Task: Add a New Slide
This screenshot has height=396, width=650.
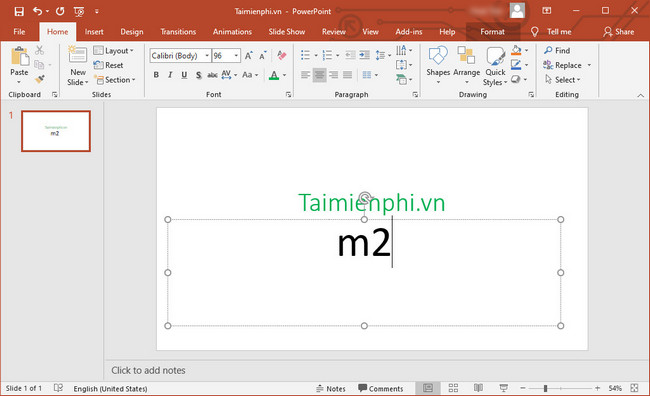Action: pos(78,66)
